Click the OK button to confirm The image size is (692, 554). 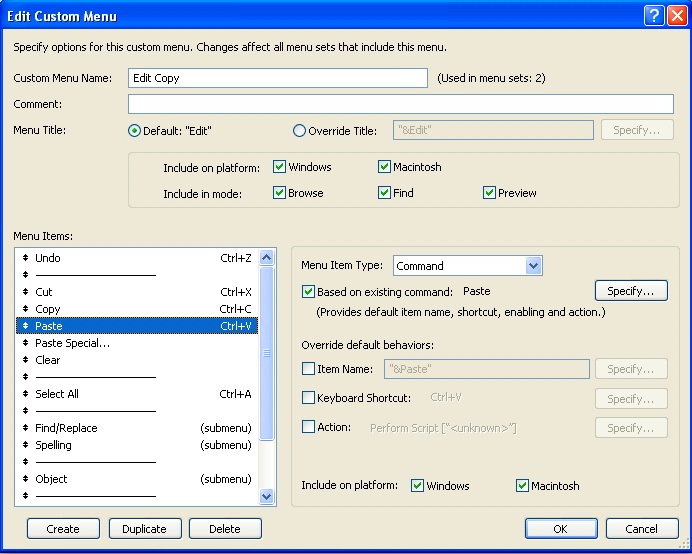coord(560,529)
